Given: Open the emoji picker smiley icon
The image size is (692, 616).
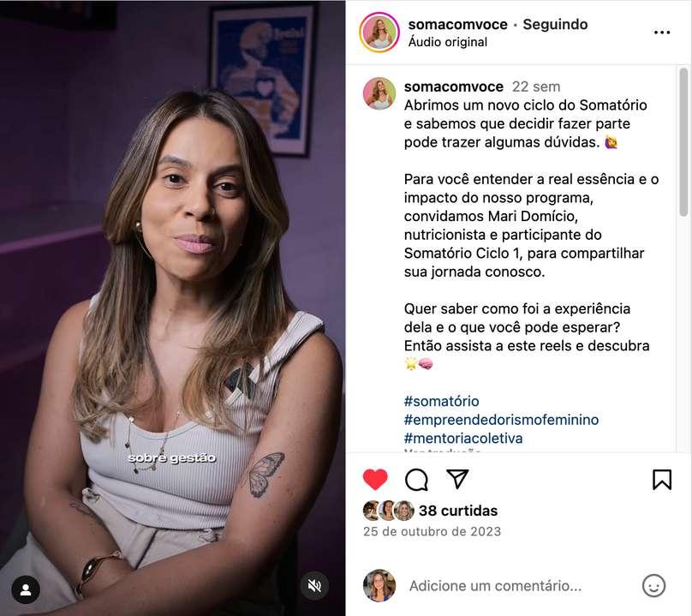Looking at the screenshot, I should [x=653, y=585].
